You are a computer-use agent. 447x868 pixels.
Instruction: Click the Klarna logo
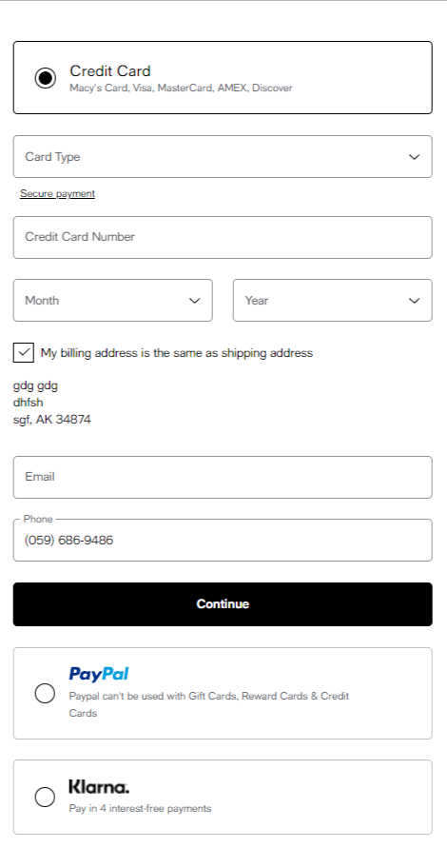point(99,786)
